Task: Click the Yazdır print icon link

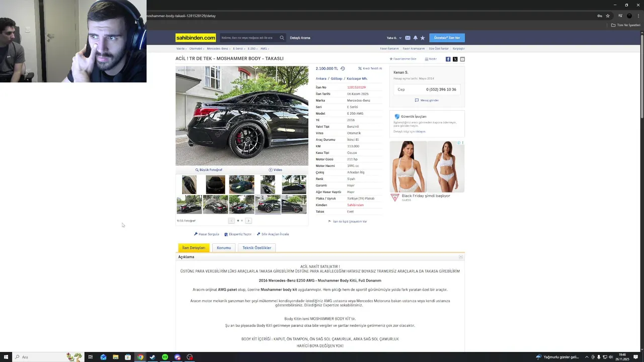Action: tap(431, 59)
